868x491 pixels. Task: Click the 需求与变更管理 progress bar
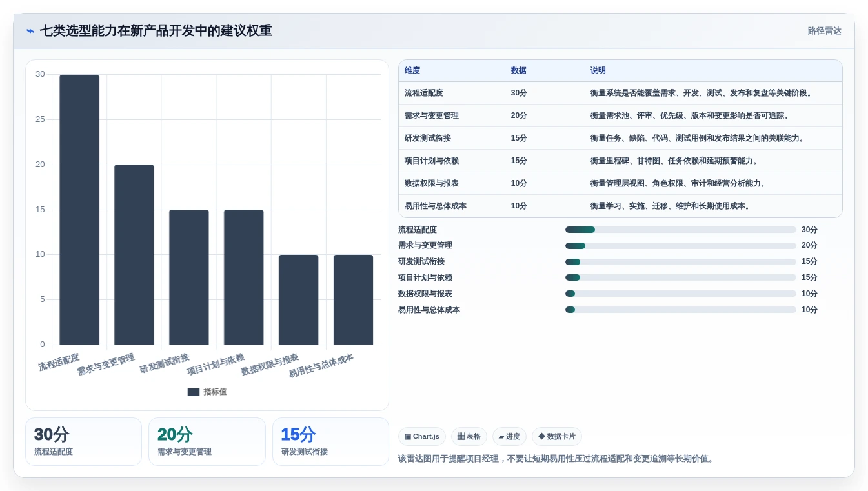(x=681, y=246)
